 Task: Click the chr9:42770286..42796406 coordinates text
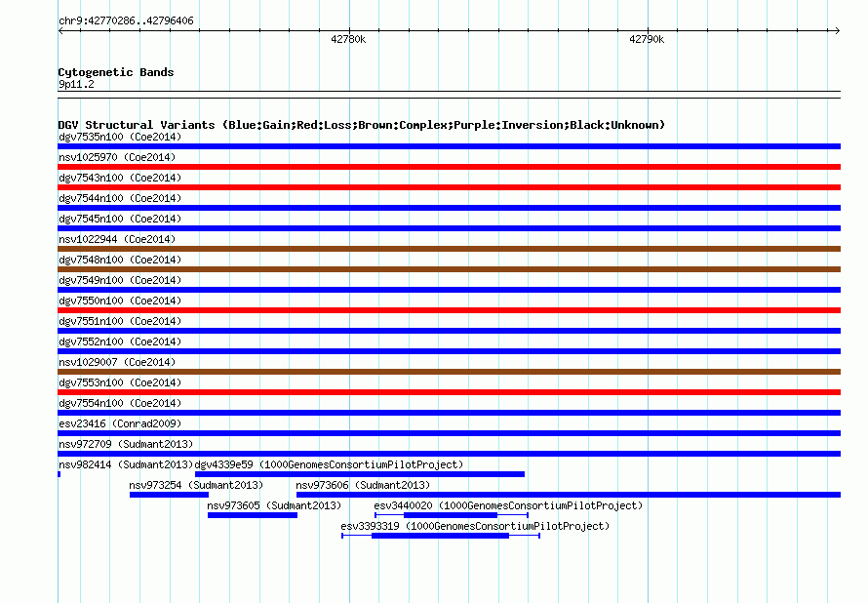click(126, 20)
